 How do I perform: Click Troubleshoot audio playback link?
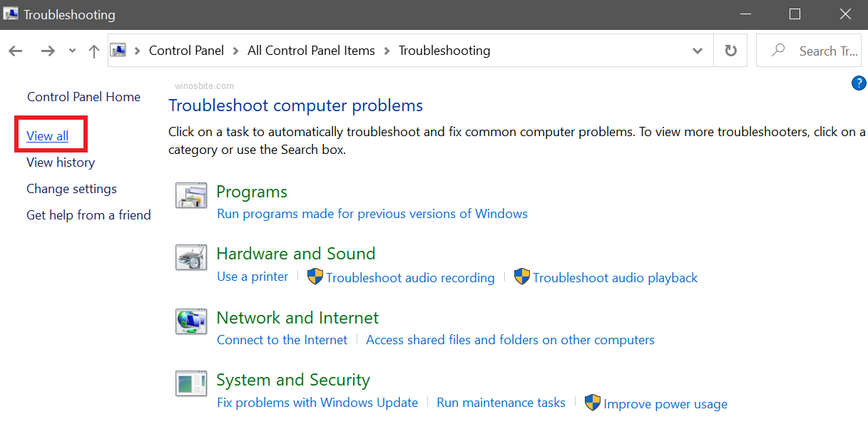point(615,278)
